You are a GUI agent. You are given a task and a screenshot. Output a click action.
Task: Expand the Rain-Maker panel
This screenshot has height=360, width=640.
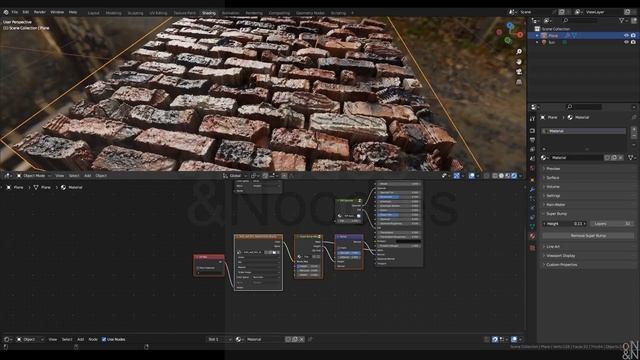pyautogui.click(x=556, y=204)
